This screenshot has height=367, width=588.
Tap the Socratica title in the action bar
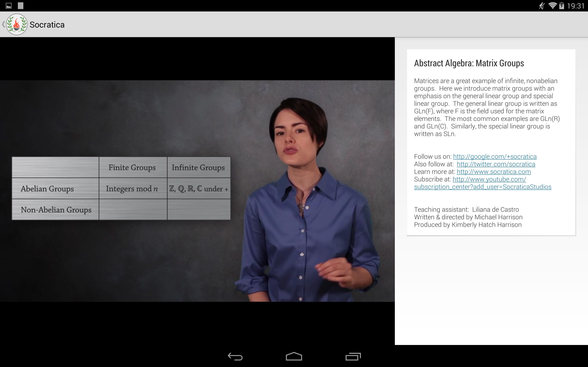[47, 25]
